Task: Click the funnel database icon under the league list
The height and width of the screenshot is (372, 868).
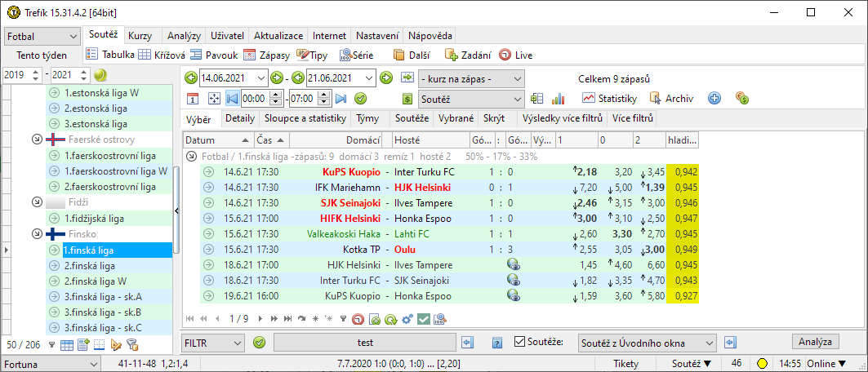Action: coord(132,345)
